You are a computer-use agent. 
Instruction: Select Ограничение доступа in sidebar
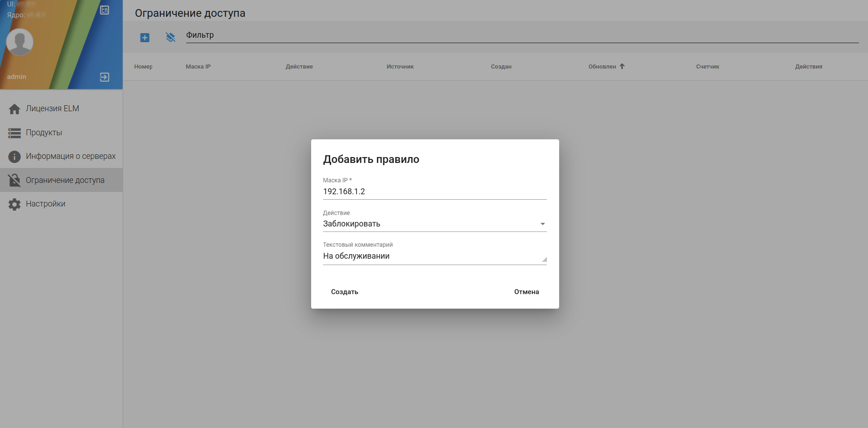65,180
